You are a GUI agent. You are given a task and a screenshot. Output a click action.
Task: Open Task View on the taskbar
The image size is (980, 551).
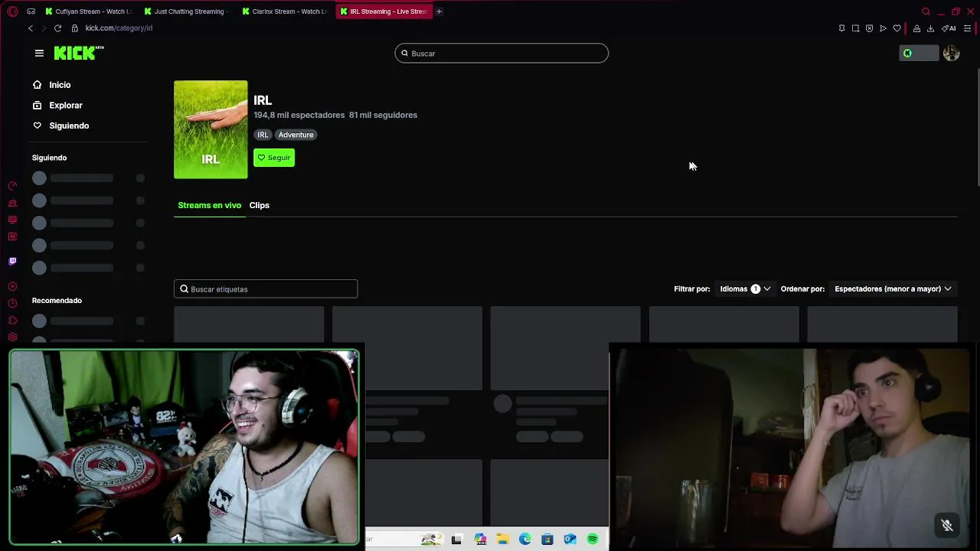point(456,540)
